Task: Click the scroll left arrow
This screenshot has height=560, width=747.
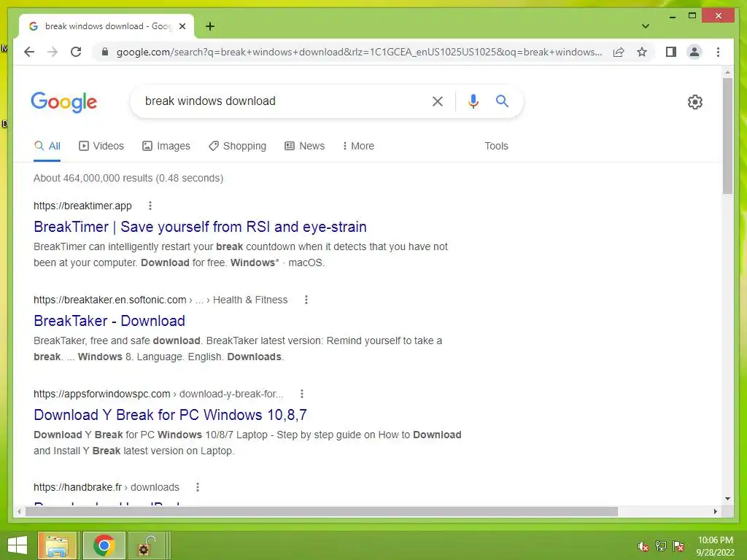Action: pos(18,511)
